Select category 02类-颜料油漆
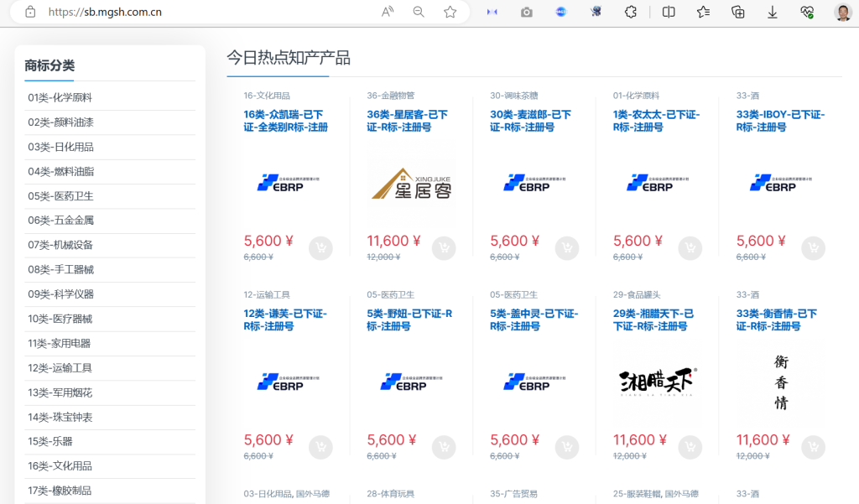The image size is (859, 504). 60,122
